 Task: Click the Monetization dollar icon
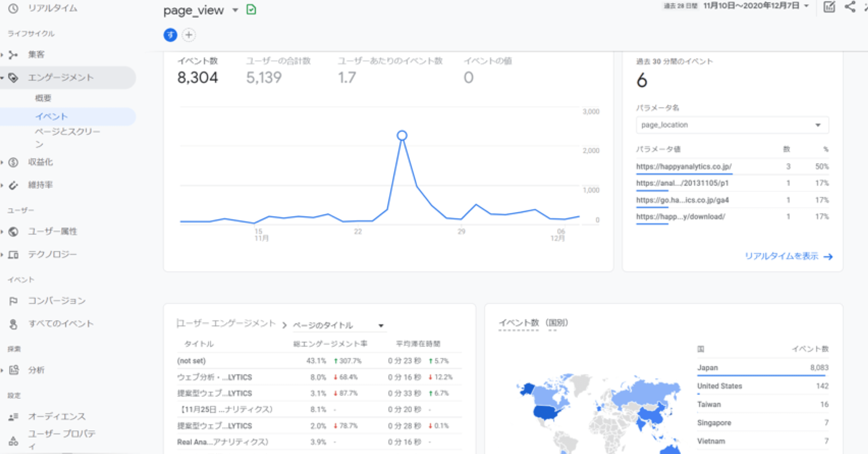coord(13,162)
